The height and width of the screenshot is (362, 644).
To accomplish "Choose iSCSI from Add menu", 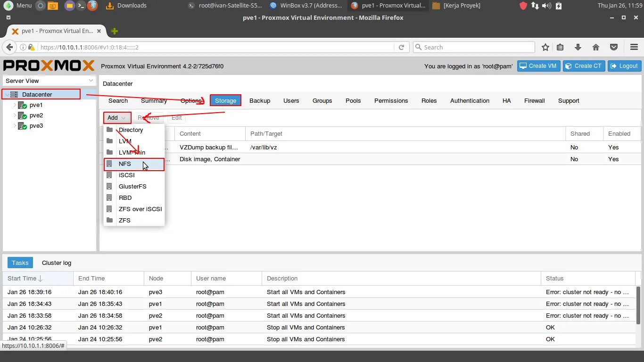I will point(134,175).
